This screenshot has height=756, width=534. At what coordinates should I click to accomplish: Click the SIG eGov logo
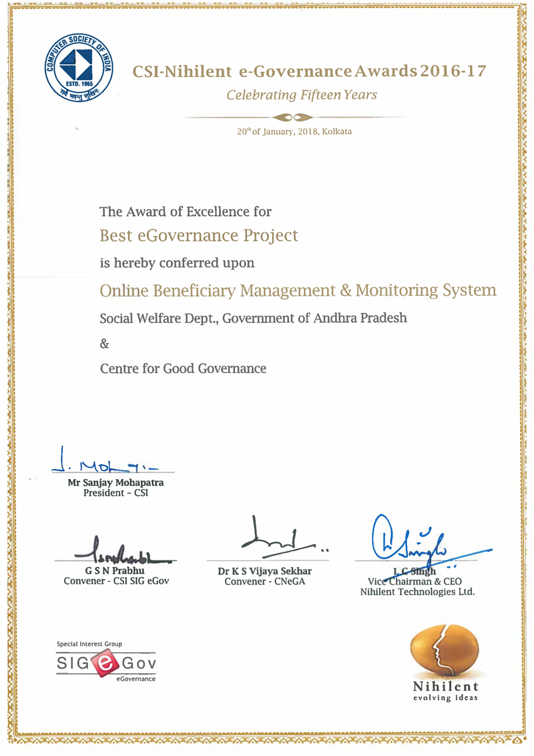click(106, 663)
